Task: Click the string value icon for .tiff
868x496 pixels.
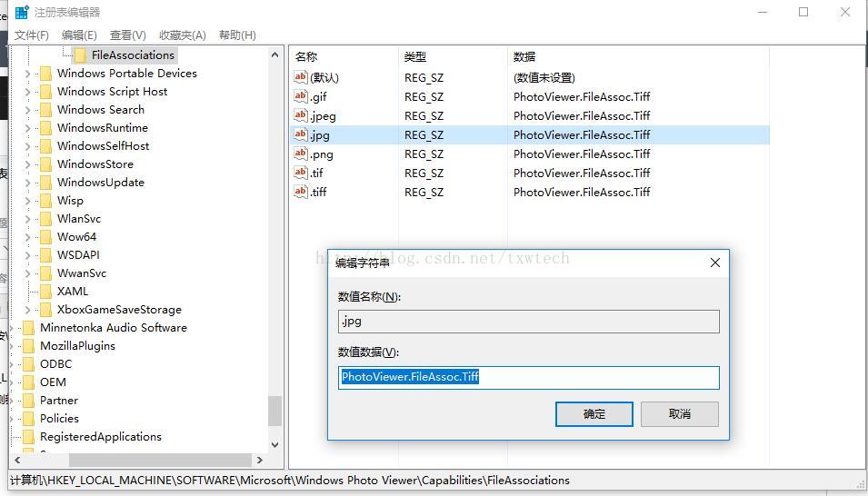Action: click(x=301, y=192)
